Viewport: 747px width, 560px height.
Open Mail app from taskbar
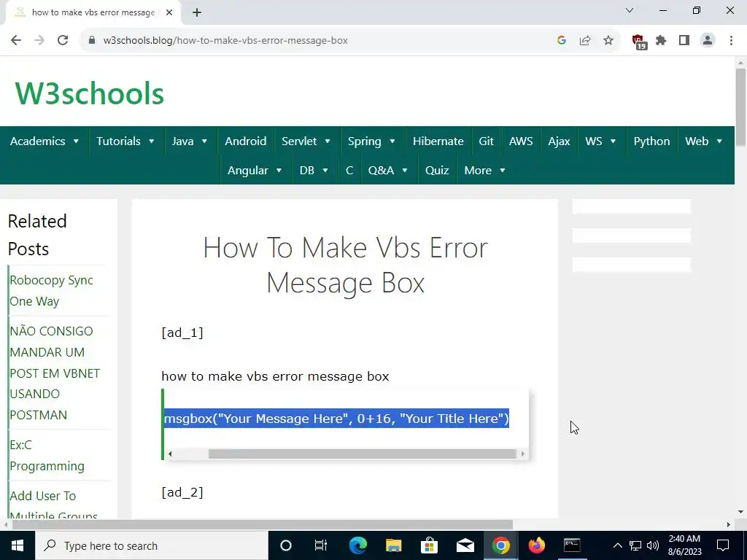click(465, 545)
